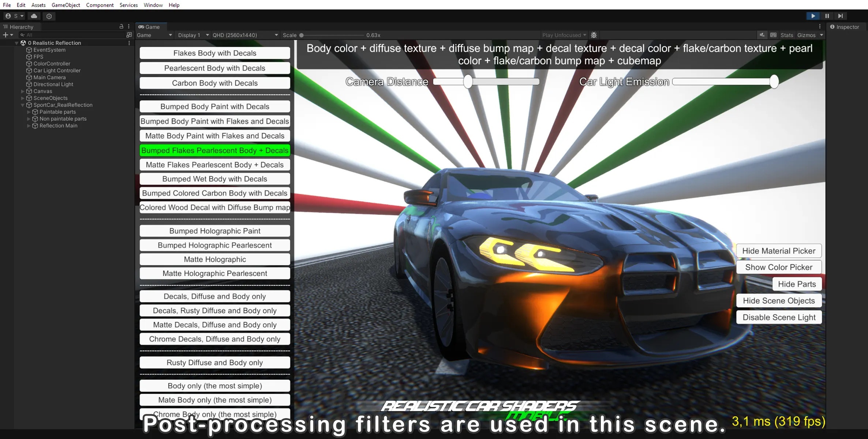The height and width of the screenshot is (439, 868).
Task: Click the Pause button in toolbar
Action: pyautogui.click(x=827, y=16)
